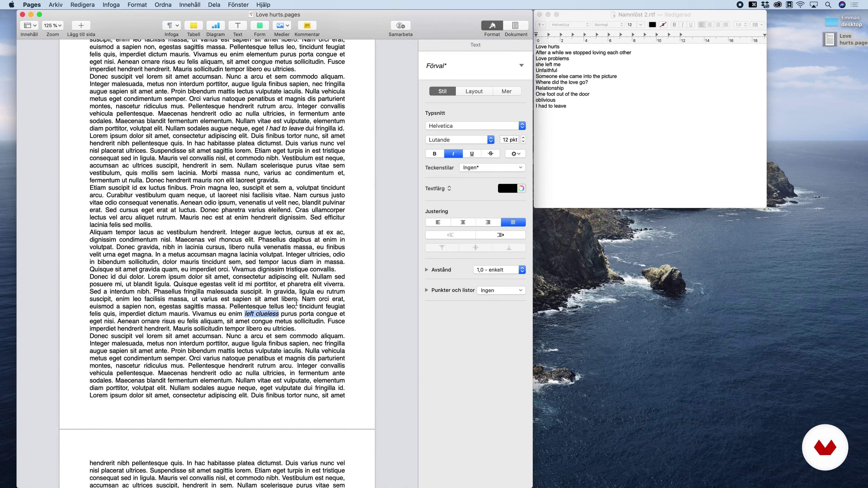868x488 pixels.
Task: Open the Medier media menu
Action: click(x=282, y=26)
